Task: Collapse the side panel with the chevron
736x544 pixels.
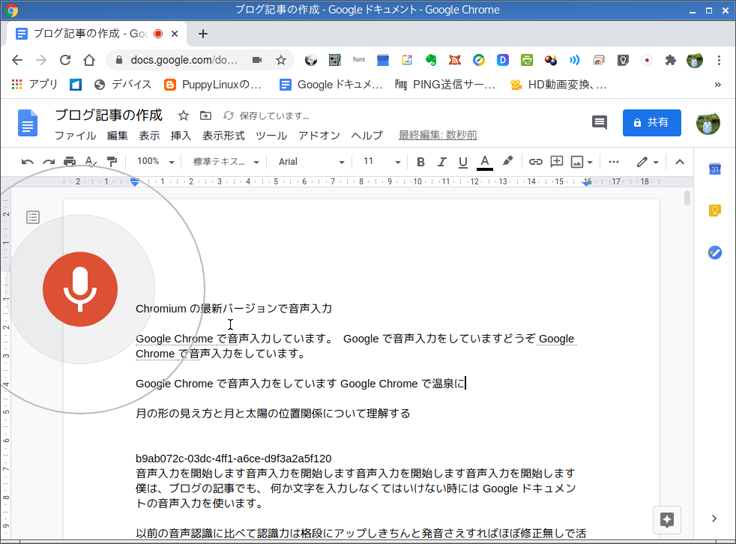Action: [x=714, y=519]
